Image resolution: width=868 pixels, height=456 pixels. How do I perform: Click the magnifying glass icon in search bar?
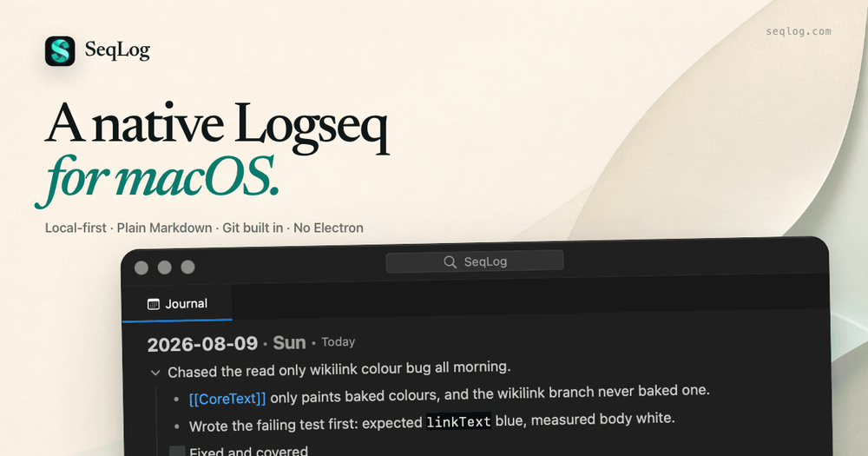[x=450, y=262]
